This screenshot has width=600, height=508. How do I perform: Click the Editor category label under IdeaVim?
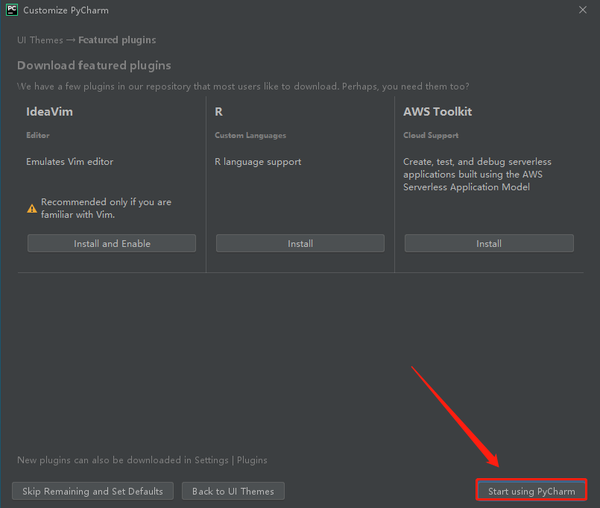tap(38, 135)
